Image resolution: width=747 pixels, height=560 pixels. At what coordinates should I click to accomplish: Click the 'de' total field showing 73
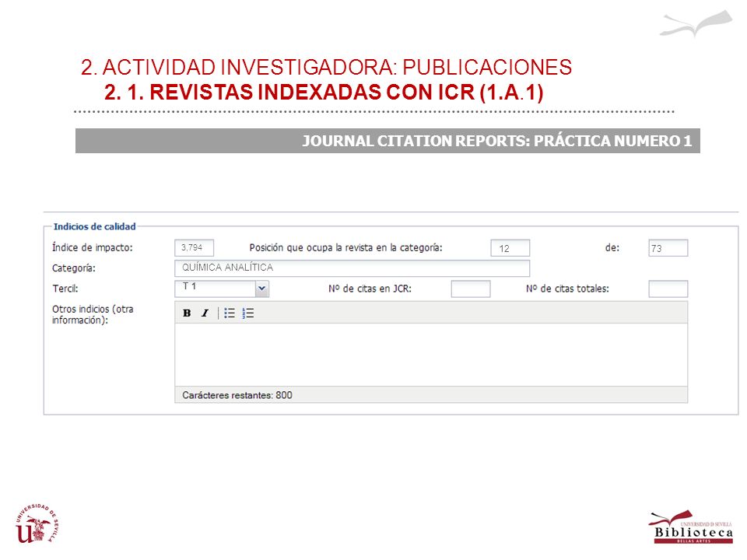[x=668, y=248]
